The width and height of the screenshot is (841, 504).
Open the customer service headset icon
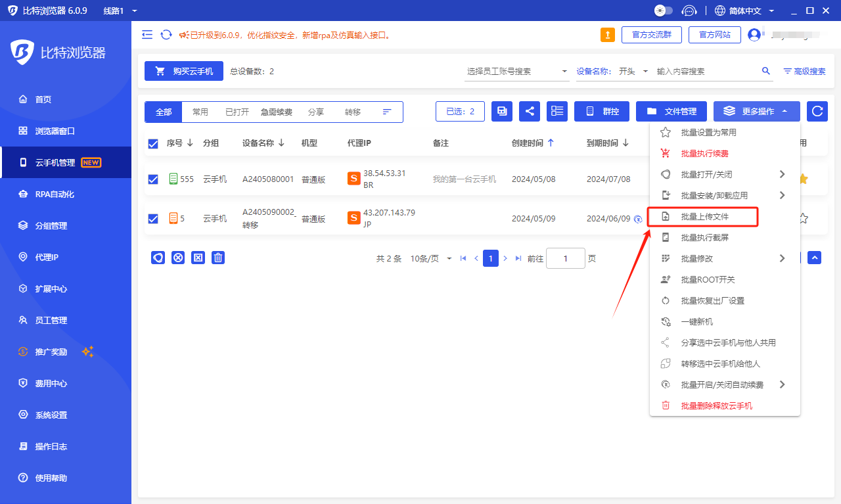click(x=689, y=11)
